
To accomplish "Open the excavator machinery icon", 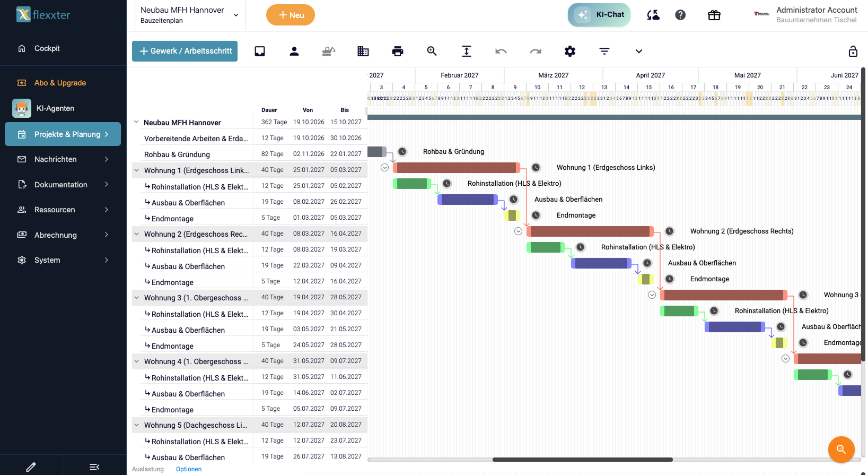I will point(329,51).
